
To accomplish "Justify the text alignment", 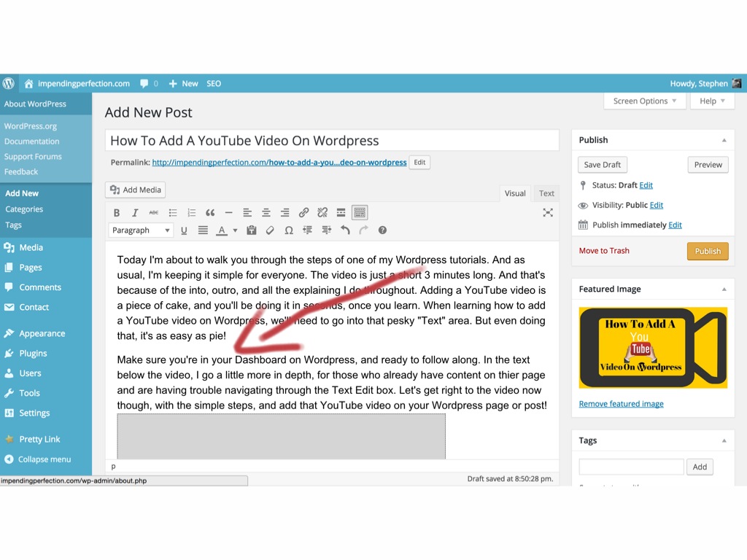I will pos(203,230).
